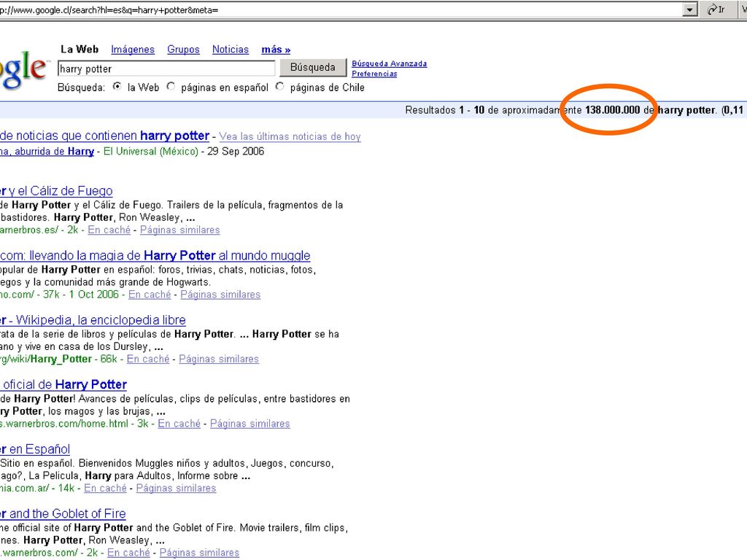This screenshot has height=560, width=747.
Task: Click the 29 Sep 2006 date text
Action: tap(236, 152)
